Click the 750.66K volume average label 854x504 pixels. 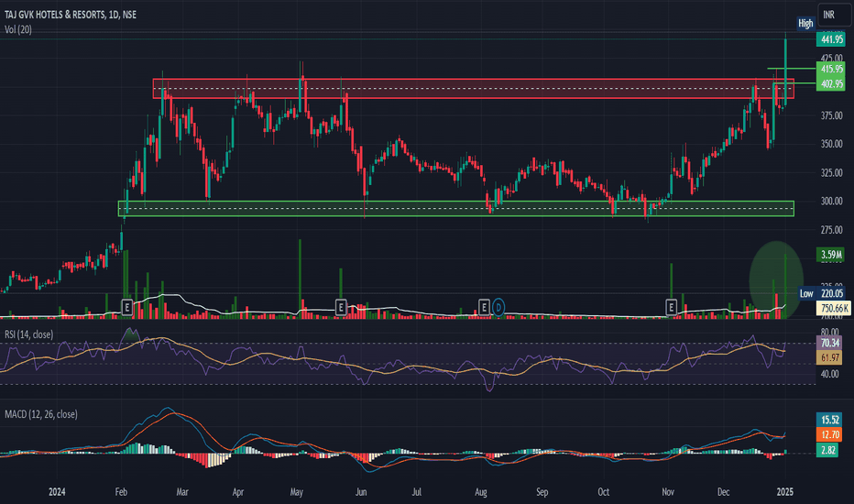tap(833, 309)
